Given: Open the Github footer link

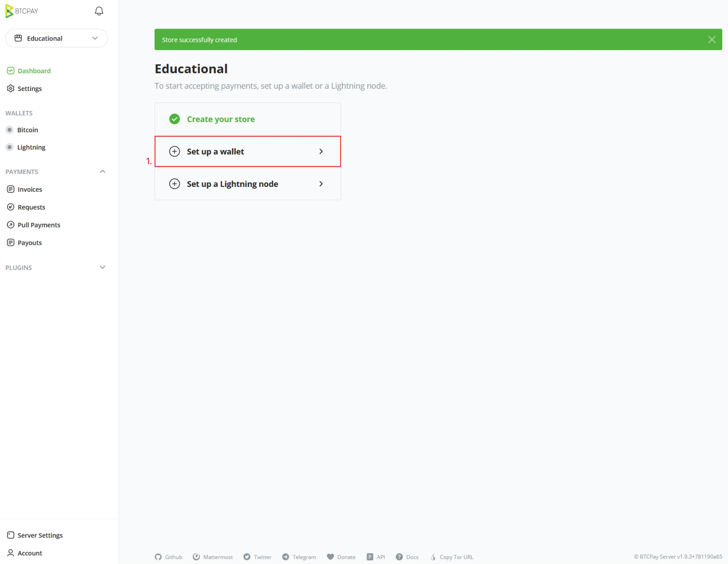Looking at the screenshot, I should pos(169,557).
